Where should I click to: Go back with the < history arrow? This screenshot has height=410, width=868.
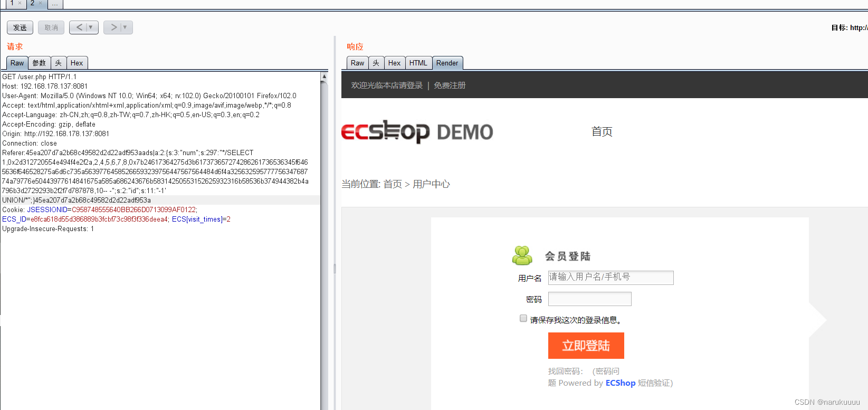pos(79,27)
